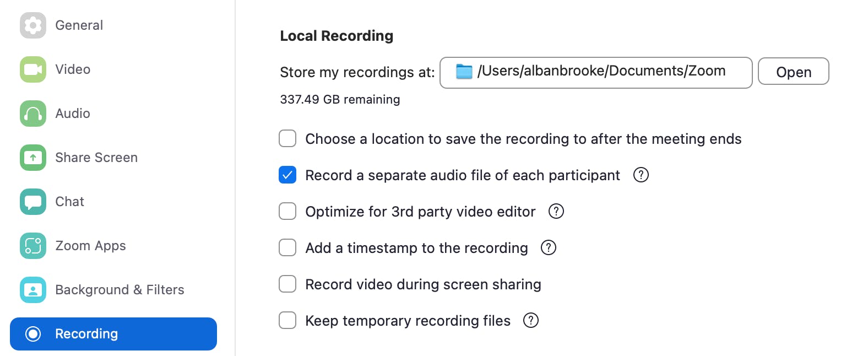The width and height of the screenshot is (868, 356).
Task: Click the Audio headphones icon
Action: click(x=32, y=113)
